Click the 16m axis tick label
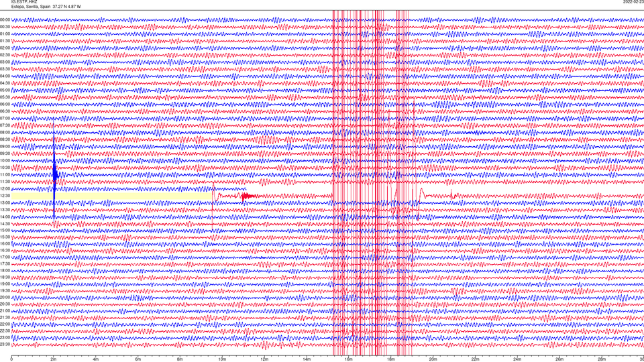Image resolution: width=644 pixels, height=362 pixels. (x=349, y=359)
